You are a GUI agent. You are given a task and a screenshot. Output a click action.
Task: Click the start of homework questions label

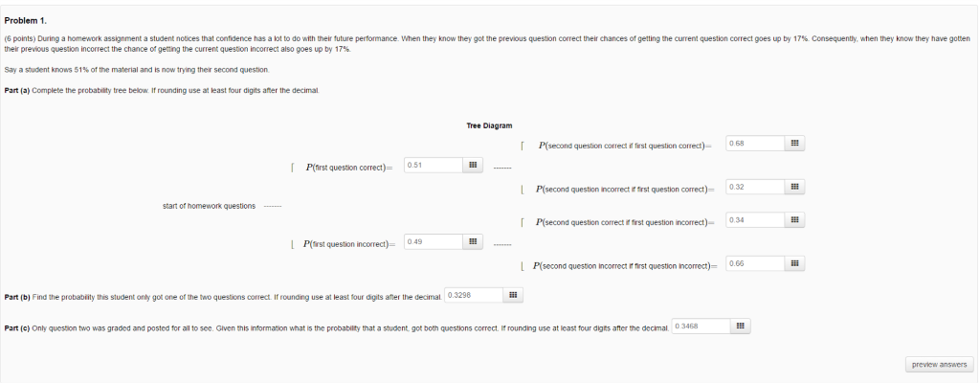coord(209,206)
